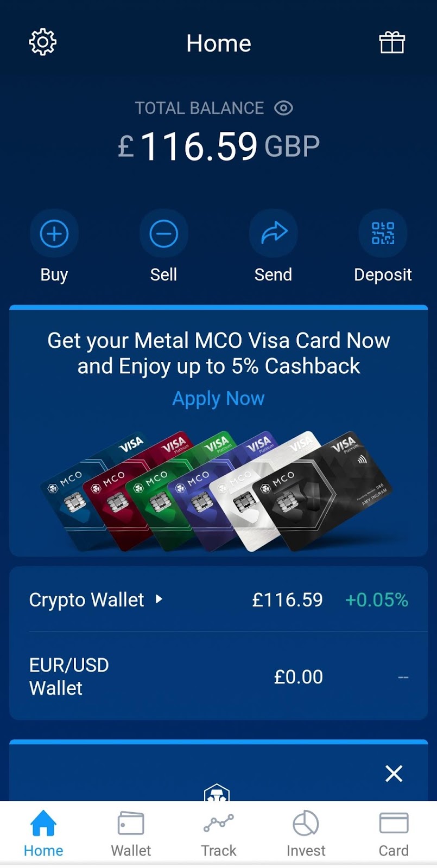The image size is (437, 868).
Task: Dismiss the bottom promo card with X
Action: click(394, 773)
